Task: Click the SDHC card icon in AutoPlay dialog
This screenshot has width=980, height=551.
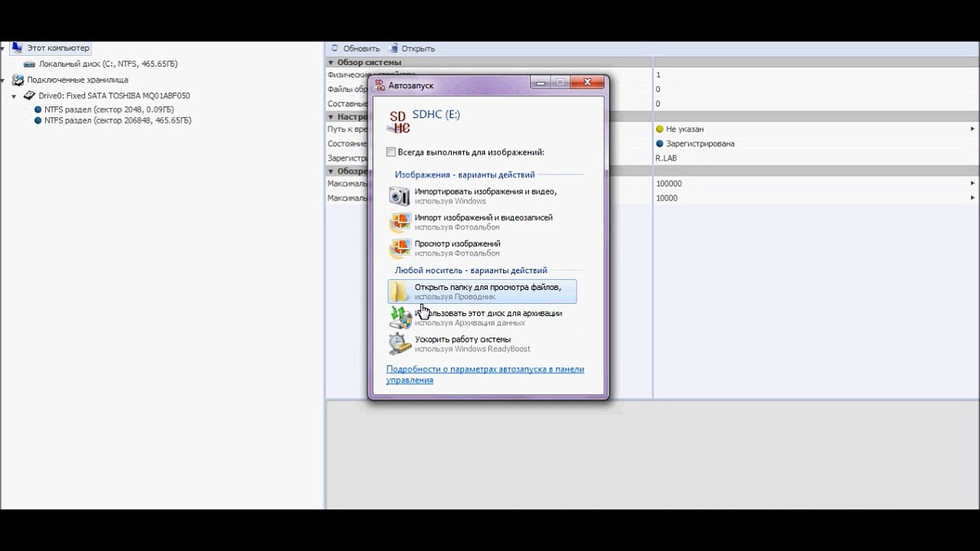Action: pyautogui.click(x=398, y=122)
